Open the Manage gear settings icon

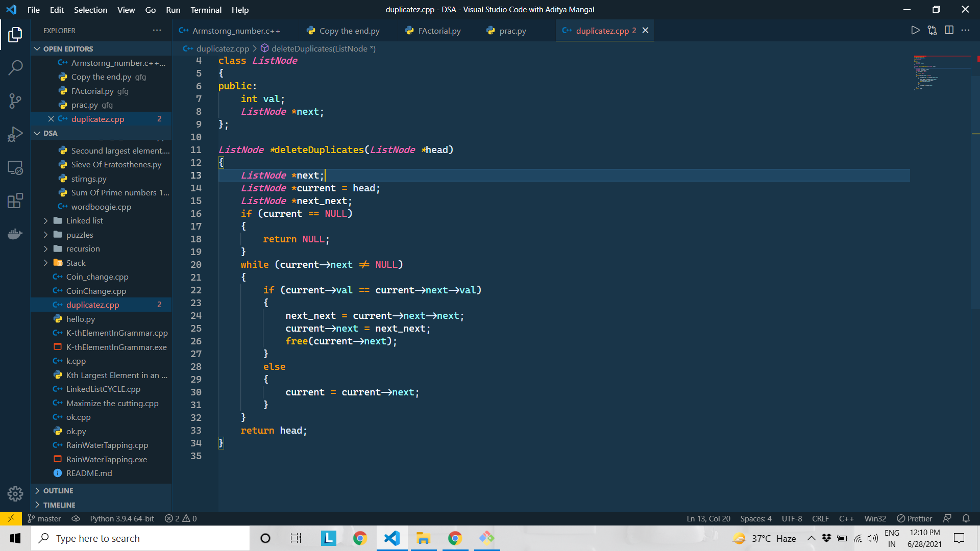[x=15, y=493]
